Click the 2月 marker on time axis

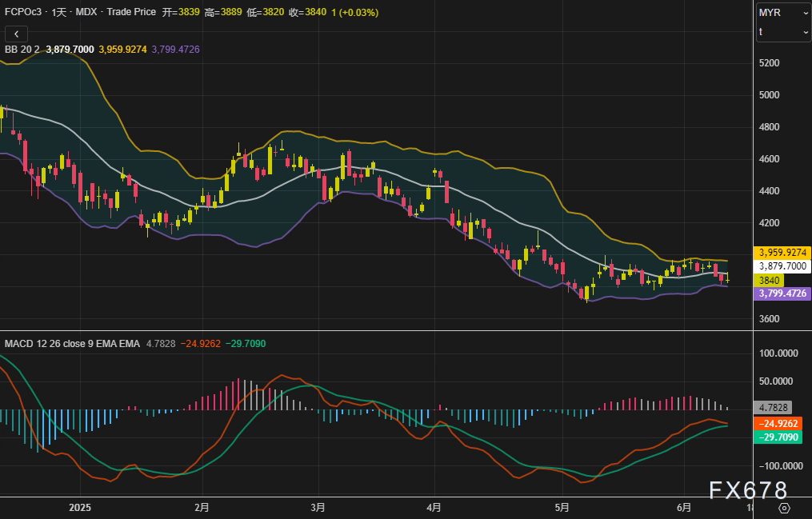pos(202,508)
